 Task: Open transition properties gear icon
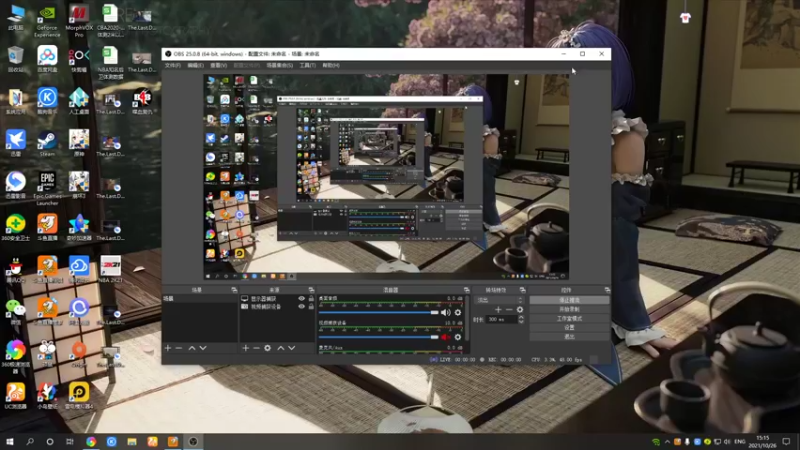520,310
